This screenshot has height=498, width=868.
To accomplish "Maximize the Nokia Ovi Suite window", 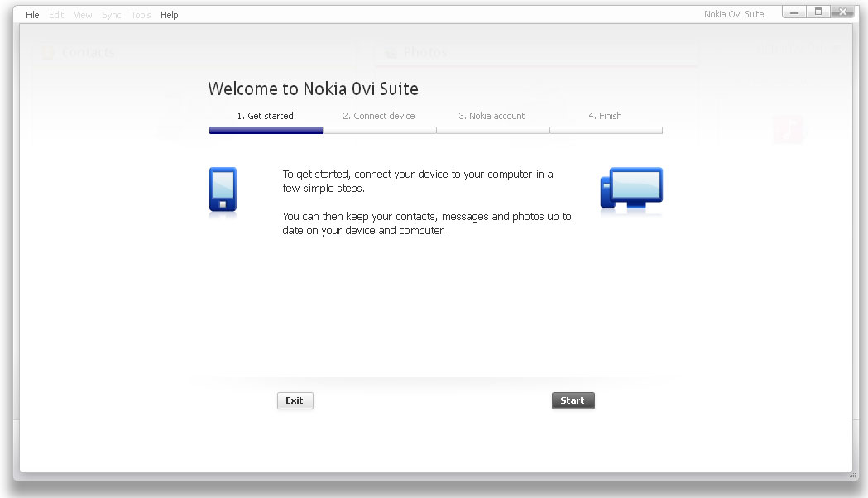I will [818, 12].
